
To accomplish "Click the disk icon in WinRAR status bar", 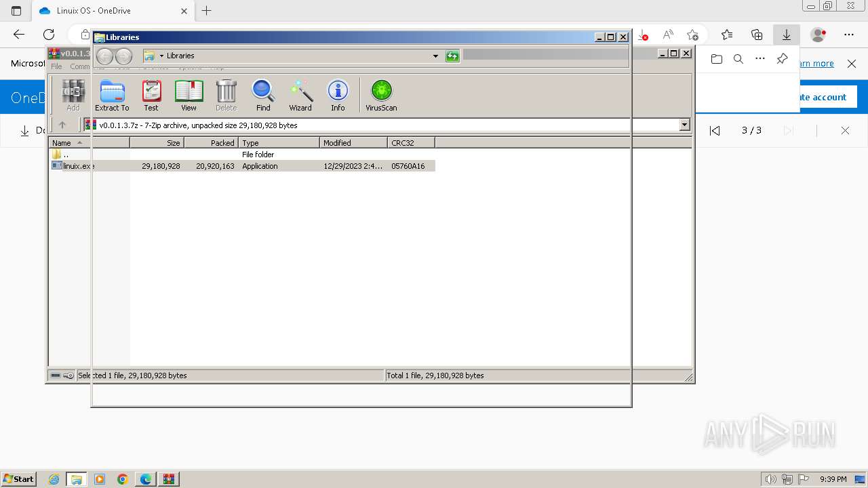I will pos(56,375).
